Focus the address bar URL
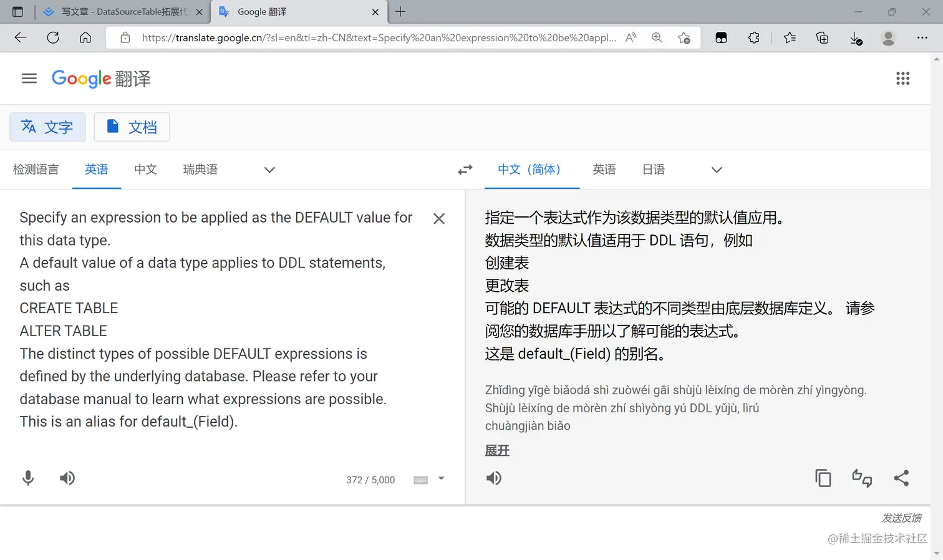The height and width of the screenshot is (560, 943). [379, 37]
